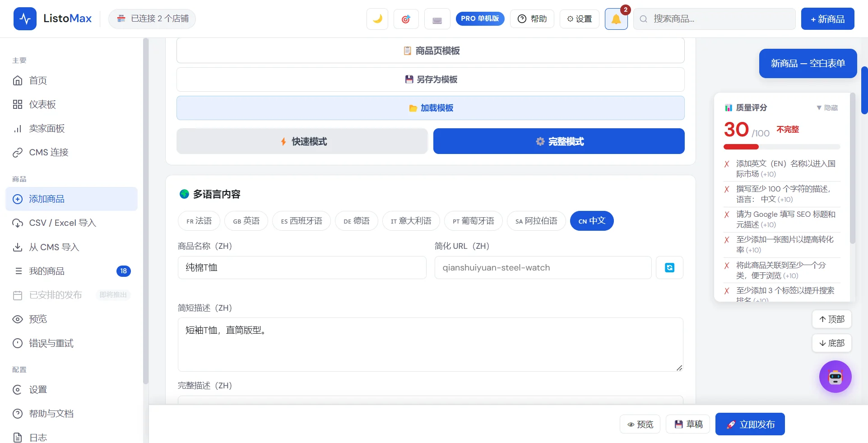Select 添加商品 in sidebar
868x443 pixels.
pos(71,199)
